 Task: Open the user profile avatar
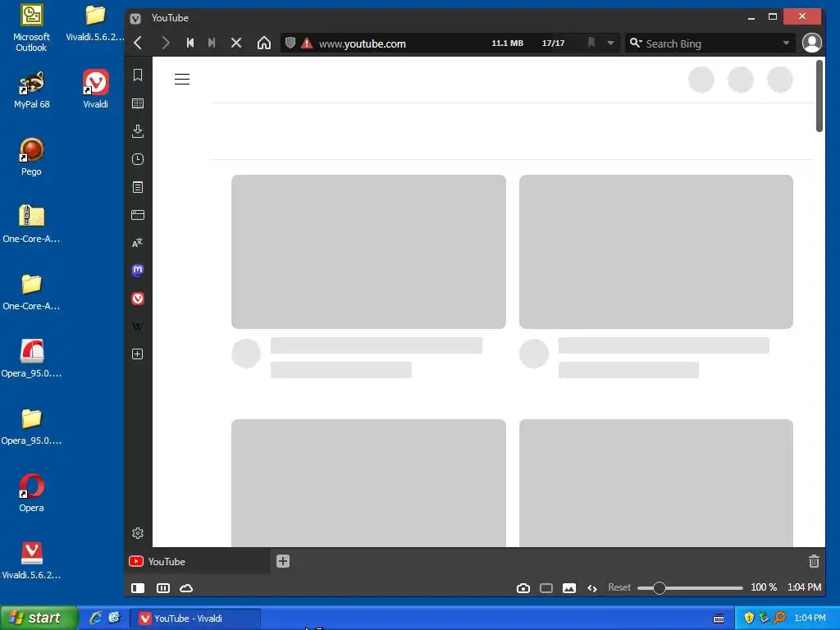click(x=811, y=43)
